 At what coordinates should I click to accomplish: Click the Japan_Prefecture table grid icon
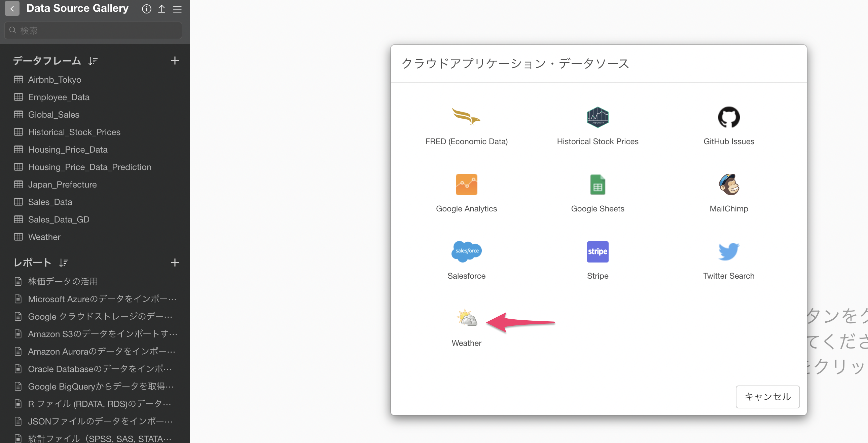pyautogui.click(x=19, y=185)
